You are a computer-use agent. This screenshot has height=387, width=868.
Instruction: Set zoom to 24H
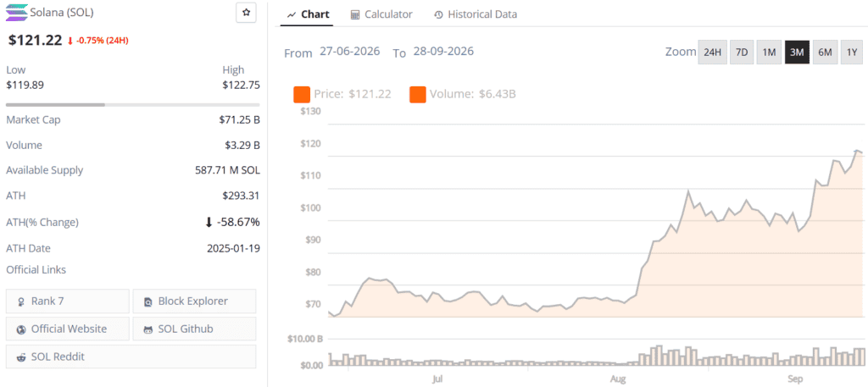point(712,52)
